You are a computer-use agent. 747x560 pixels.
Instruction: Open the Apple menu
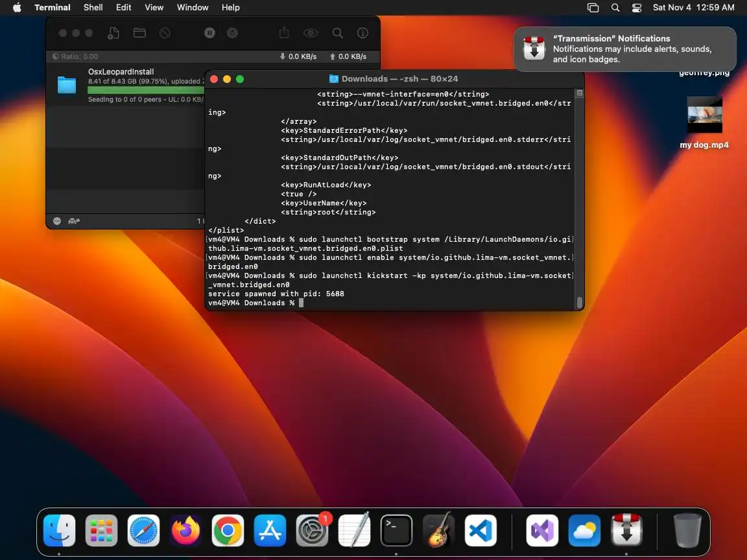[17, 8]
